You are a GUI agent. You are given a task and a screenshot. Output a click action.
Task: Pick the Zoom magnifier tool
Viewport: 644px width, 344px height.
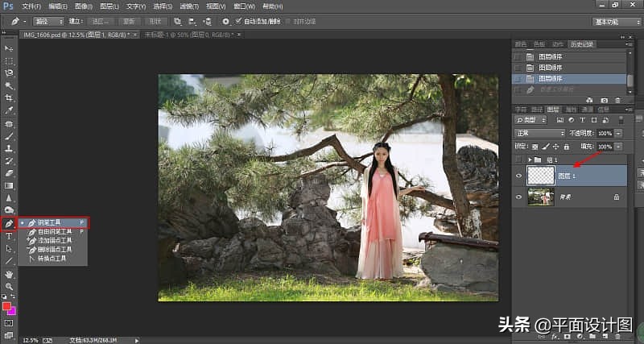tap(10, 286)
